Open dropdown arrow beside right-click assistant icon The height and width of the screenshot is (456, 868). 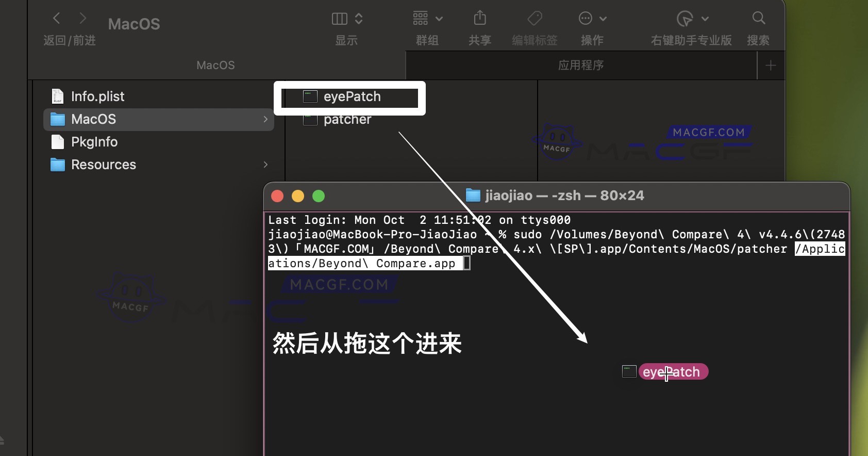click(x=705, y=19)
